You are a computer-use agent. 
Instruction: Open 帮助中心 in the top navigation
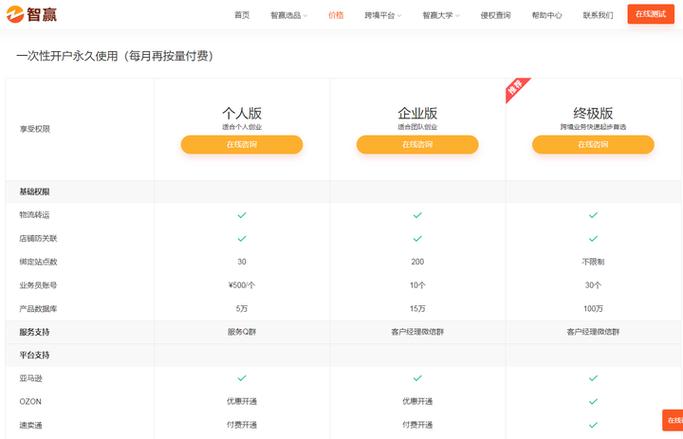click(547, 15)
